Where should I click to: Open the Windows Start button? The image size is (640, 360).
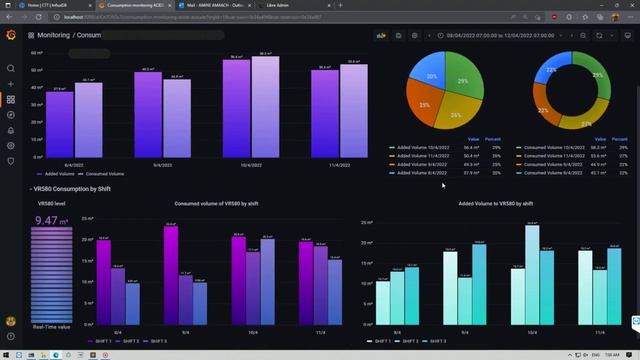(x=6, y=355)
